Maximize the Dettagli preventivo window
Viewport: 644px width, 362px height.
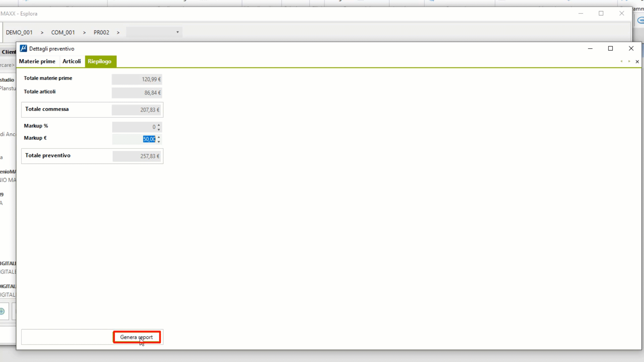(610, 49)
